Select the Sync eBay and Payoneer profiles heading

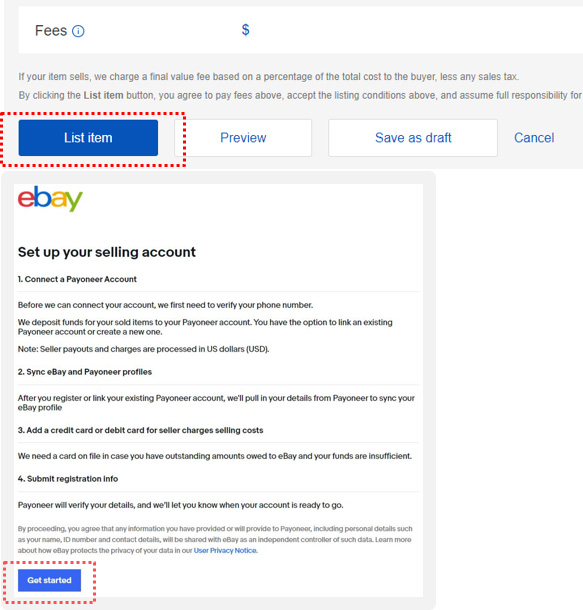coord(85,372)
